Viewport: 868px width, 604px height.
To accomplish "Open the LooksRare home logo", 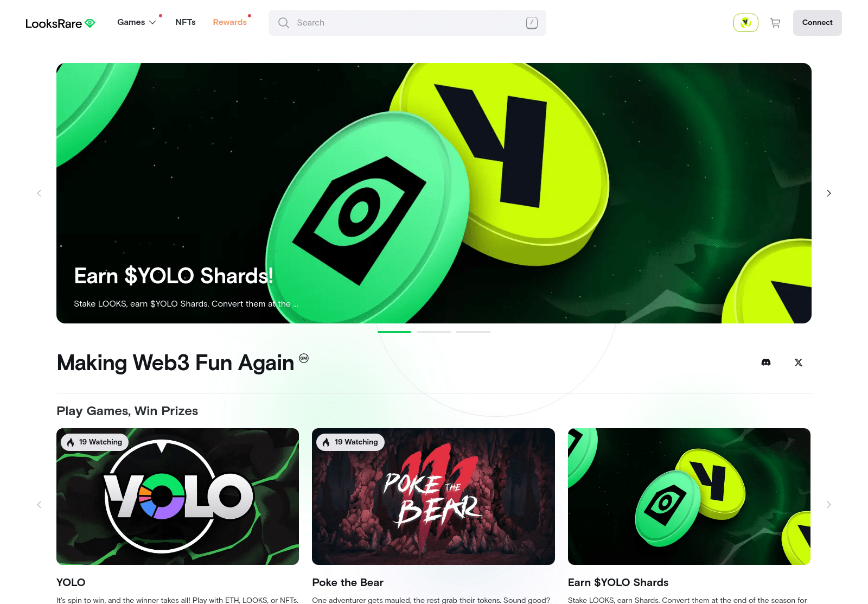I will (60, 23).
